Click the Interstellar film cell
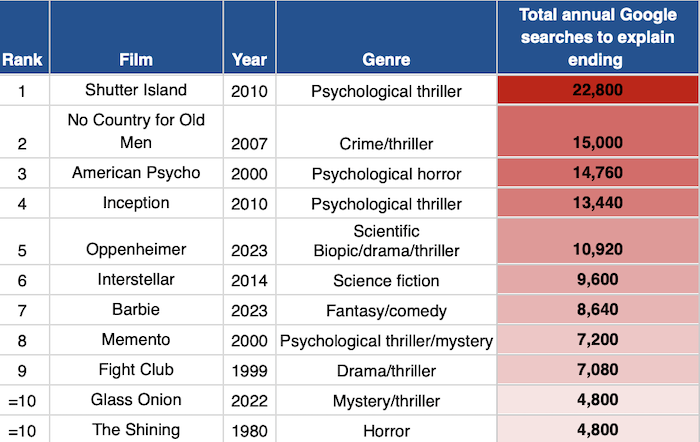The image size is (700, 442). [136, 281]
